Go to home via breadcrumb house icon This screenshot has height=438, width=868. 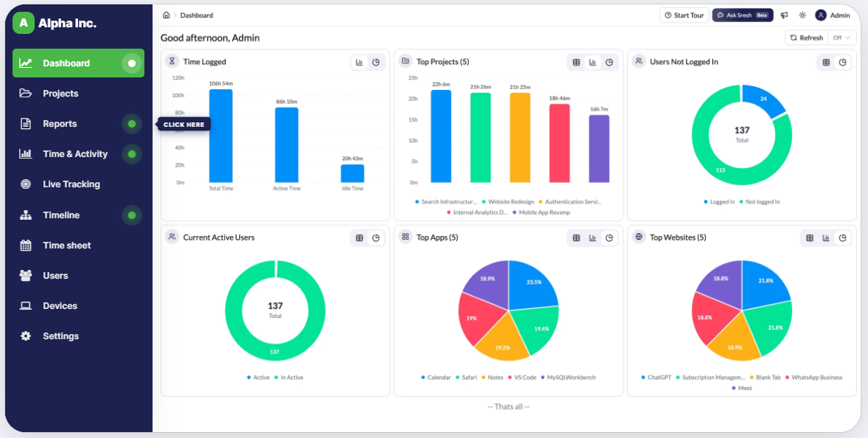point(166,15)
